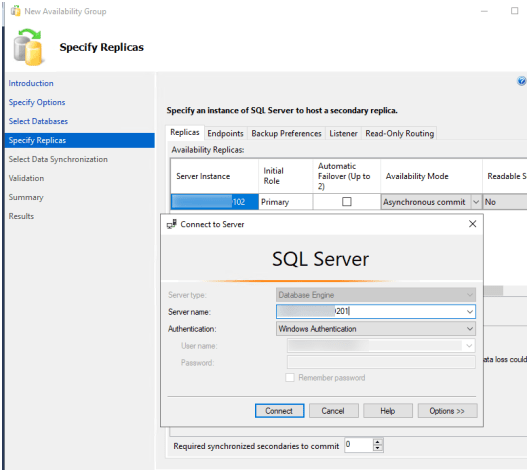Go to the Introduction wizard page
Viewport: 529px width, 472px height.
31,83
